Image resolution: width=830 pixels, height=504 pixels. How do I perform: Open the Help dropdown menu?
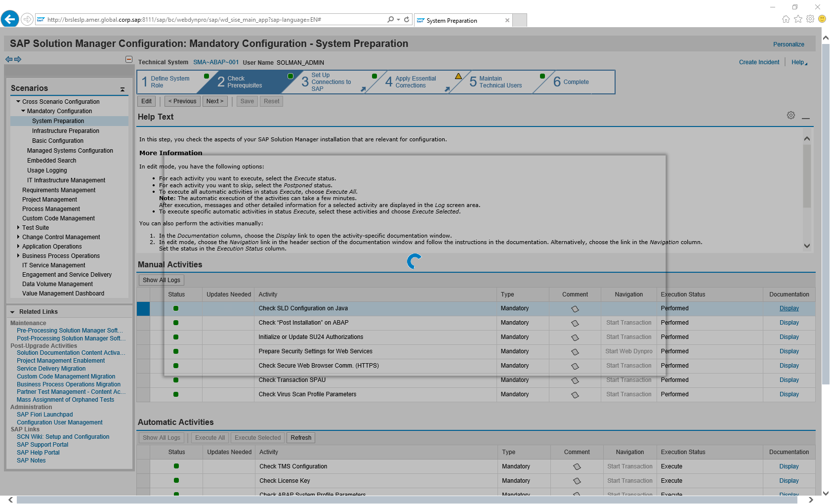point(799,62)
